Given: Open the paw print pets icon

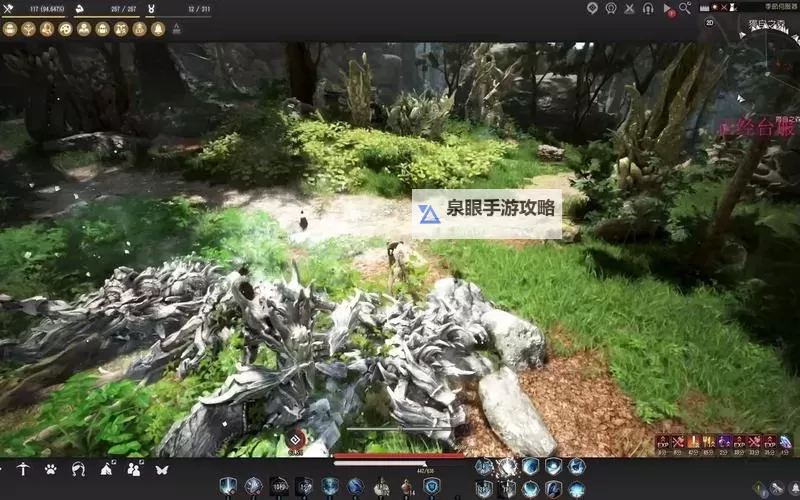Looking at the screenshot, I should (x=51, y=469).
